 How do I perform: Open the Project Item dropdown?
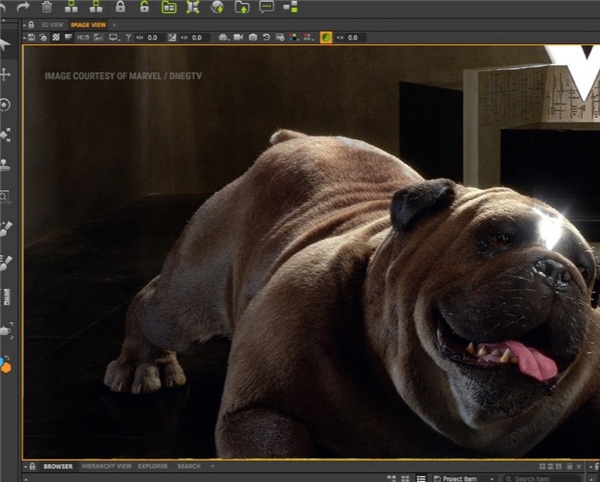[x=464, y=479]
